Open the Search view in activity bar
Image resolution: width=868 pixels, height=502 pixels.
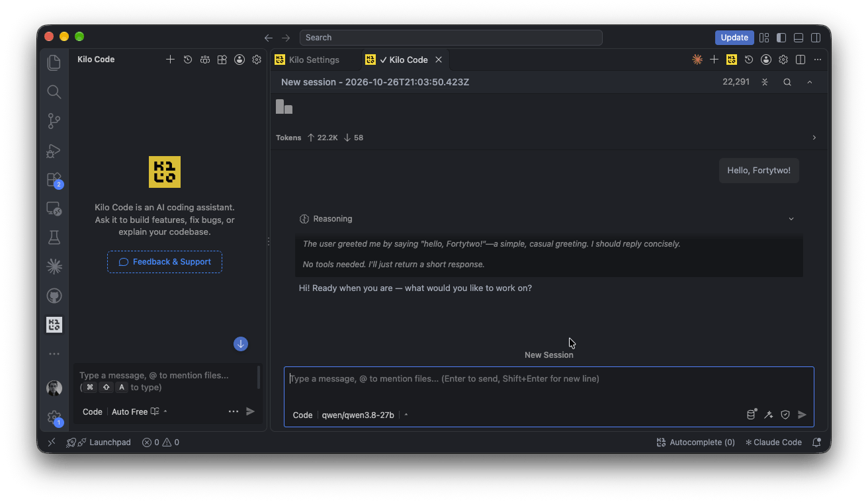click(x=54, y=92)
